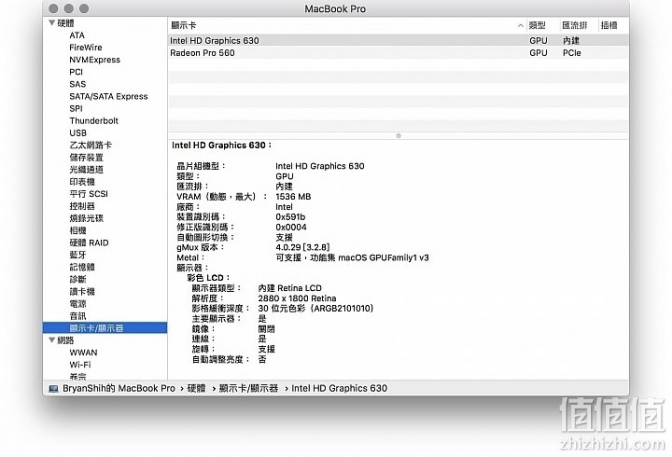The width and height of the screenshot is (672, 457).
Task: Select 儲存裝置 in sidebar
Action: (86, 157)
